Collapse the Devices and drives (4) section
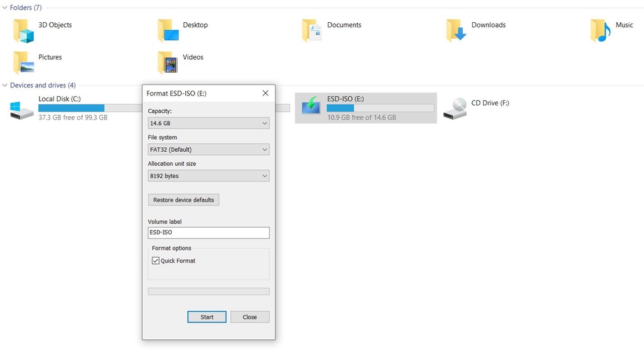Screen dimensions: 644x350 click(5, 85)
